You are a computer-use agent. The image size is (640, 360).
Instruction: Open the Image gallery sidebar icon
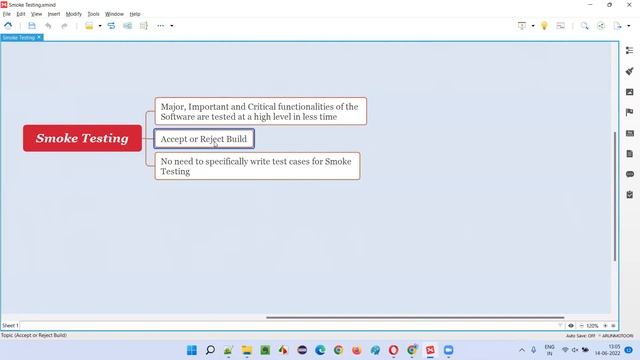[x=630, y=92]
